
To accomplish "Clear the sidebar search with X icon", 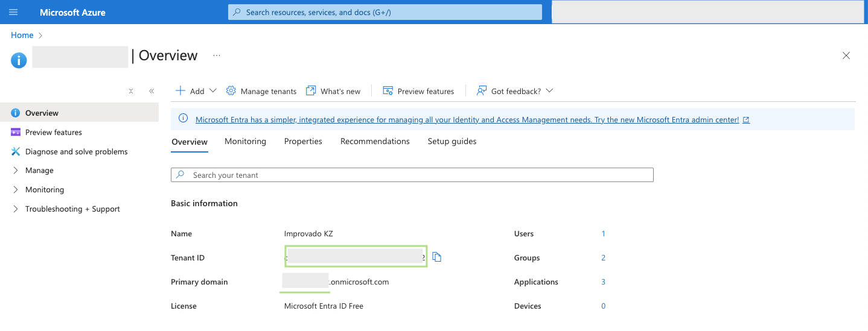I will point(131,91).
